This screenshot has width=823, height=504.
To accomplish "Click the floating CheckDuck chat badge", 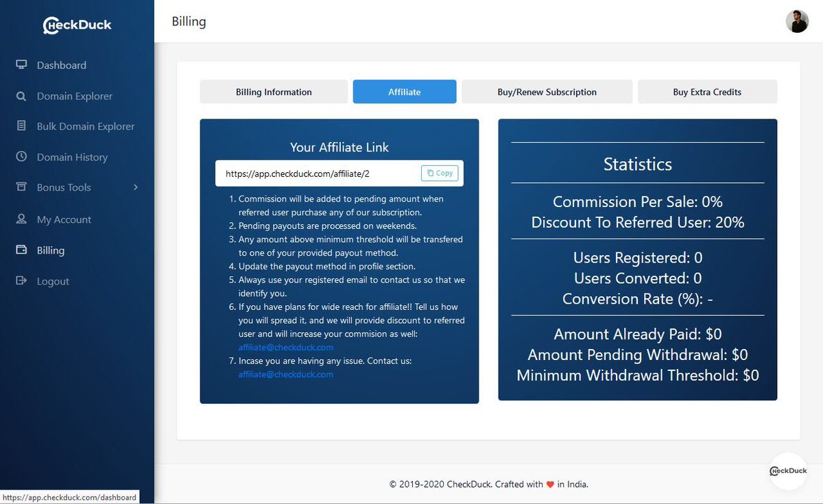I will pos(788,471).
